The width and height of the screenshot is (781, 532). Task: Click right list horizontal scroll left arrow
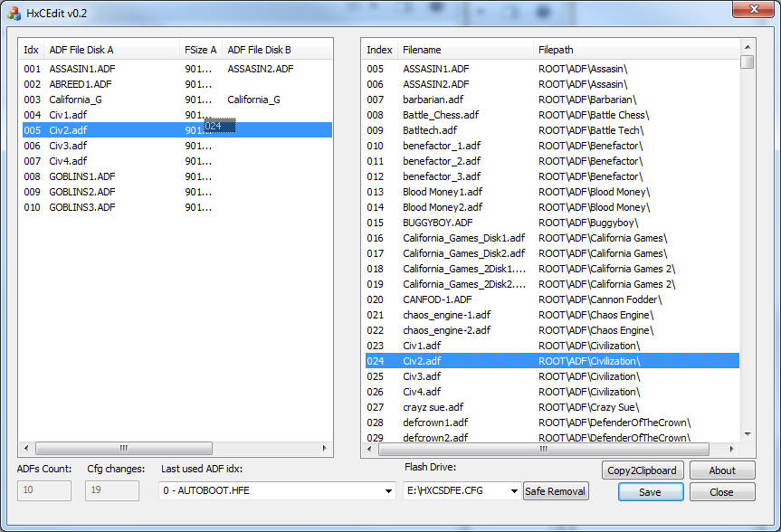[x=369, y=449]
